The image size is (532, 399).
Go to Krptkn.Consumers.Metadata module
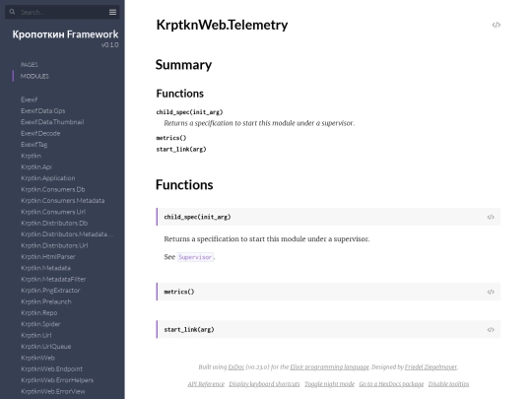click(63, 201)
